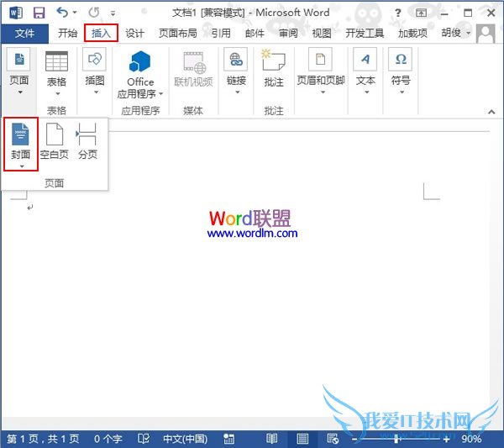The width and height of the screenshot is (504, 448).
Task: Open the 视图 tab
Action: click(322, 33)
